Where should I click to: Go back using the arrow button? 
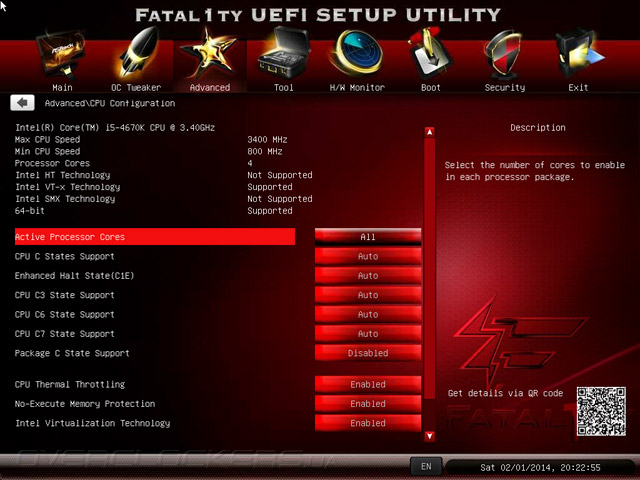pyautogui.click(x=22, y=102)
